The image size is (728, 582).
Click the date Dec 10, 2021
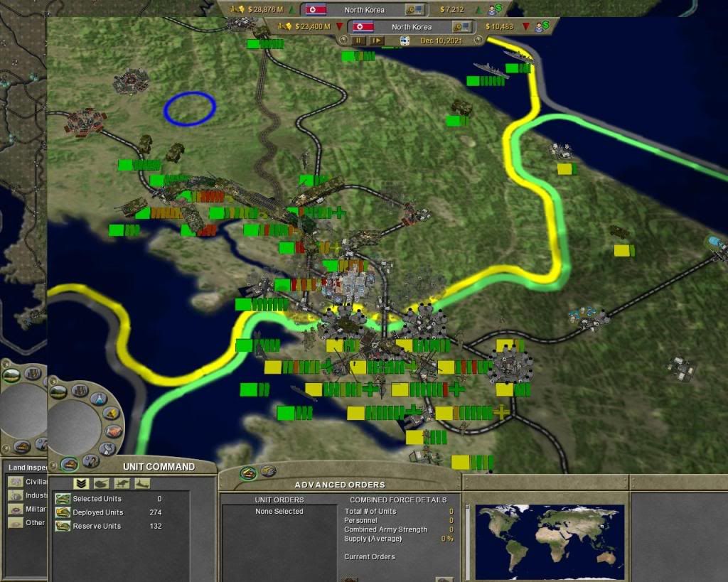click(x=441, y=41)
